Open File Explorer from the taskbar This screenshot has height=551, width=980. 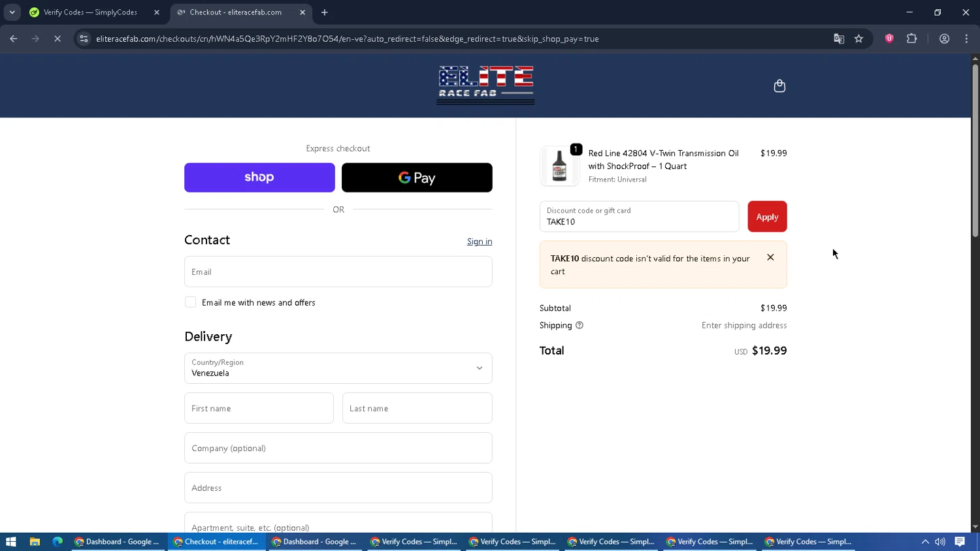click(35, 542)
